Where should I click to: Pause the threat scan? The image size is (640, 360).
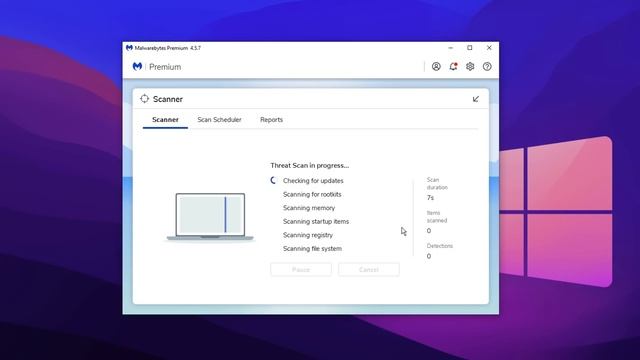301,270
